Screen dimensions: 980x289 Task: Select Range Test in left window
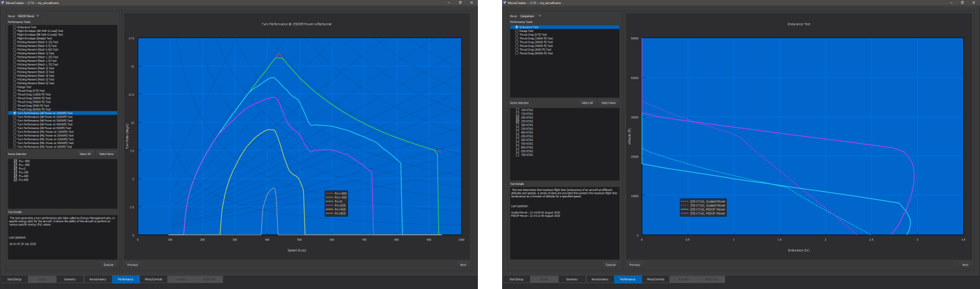pos(15,87)
